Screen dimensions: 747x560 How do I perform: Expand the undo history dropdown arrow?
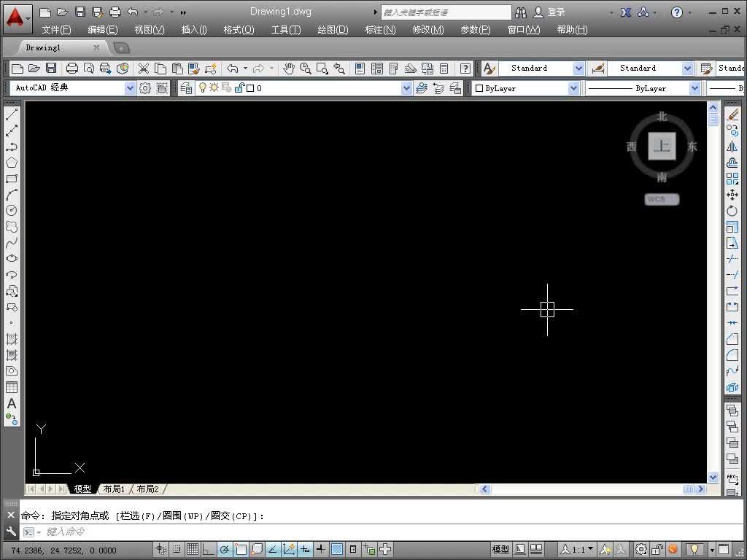point(245,69)
